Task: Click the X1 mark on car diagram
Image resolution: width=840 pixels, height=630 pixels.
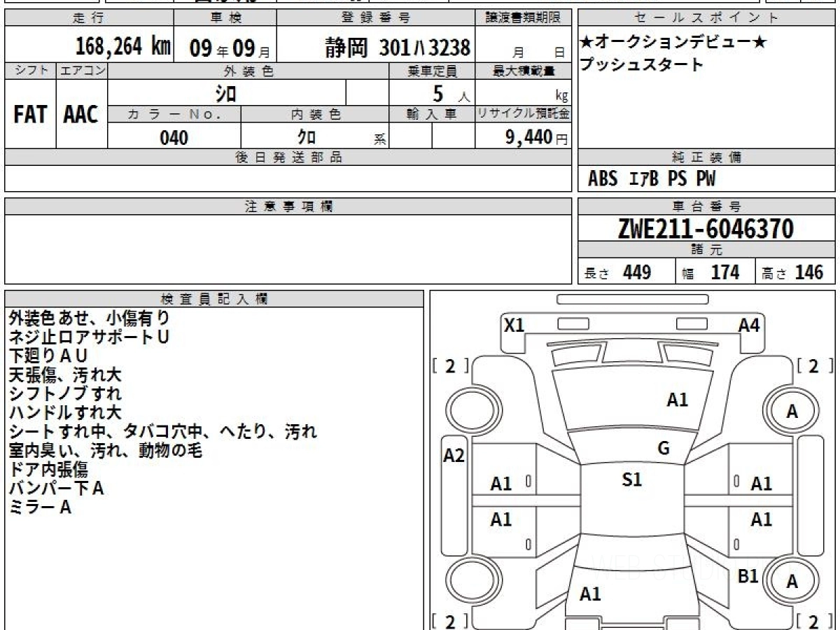Action: click(514, 325)
